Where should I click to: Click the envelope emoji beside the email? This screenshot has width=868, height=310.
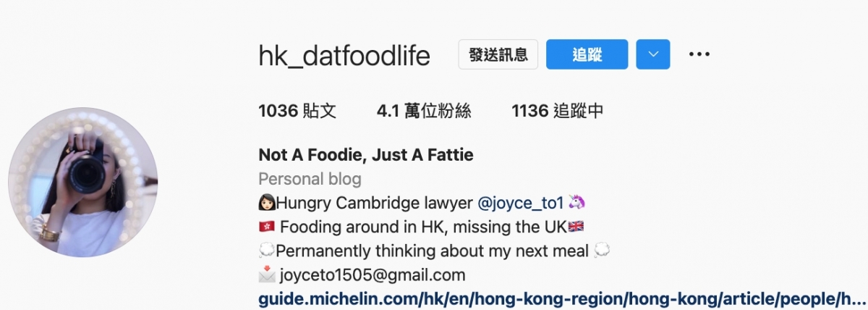(266, 275)
